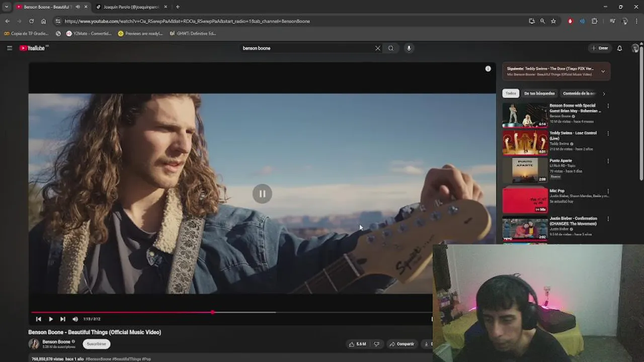Skip to next video in player
The height and width of the screenshot is (362, 644).
tap(63, 319)
